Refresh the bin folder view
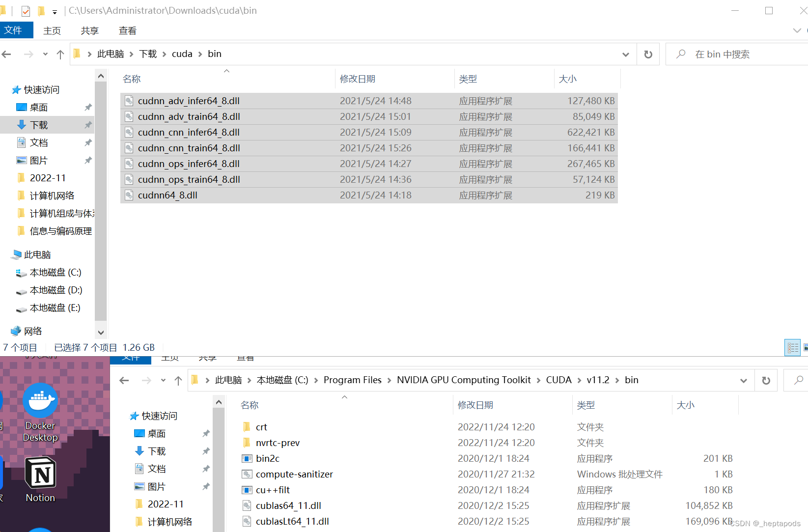Viewport: 808px width, 532px height. click(648, 54)
